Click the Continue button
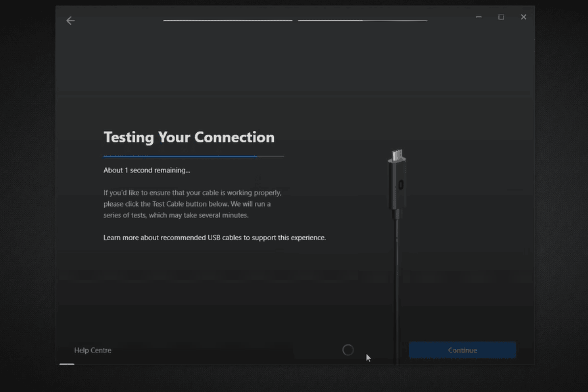588x392 pixels. pyautogui.click(x=462, y=350)
